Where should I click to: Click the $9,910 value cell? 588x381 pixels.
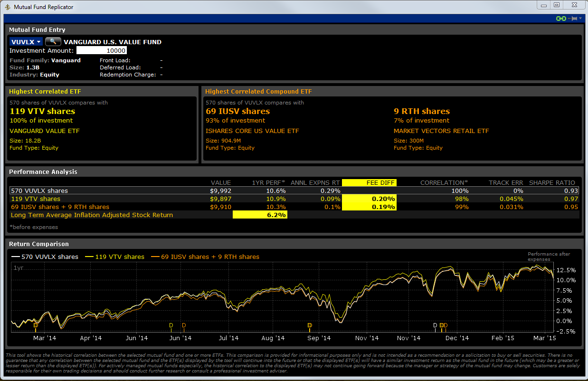tap(221, 207)
